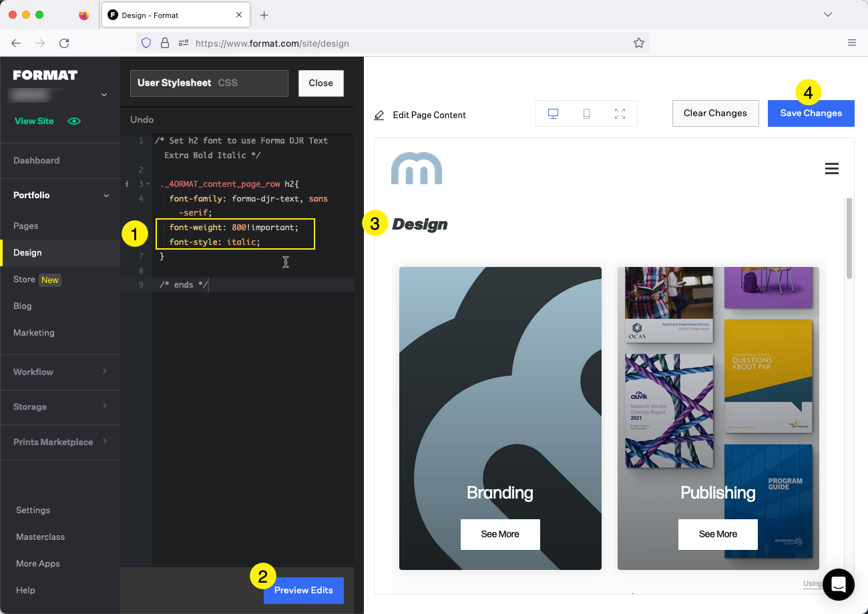Click the Save Changes button
The image size is (868, 614).
pos(811,113)
